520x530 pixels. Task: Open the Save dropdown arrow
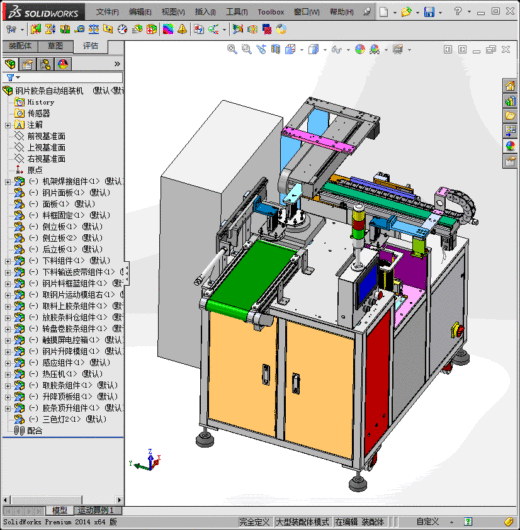tap(440, 13)
